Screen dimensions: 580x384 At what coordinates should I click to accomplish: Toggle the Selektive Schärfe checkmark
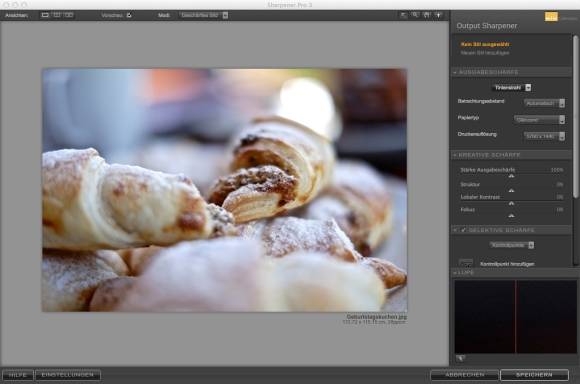point(463,230)
